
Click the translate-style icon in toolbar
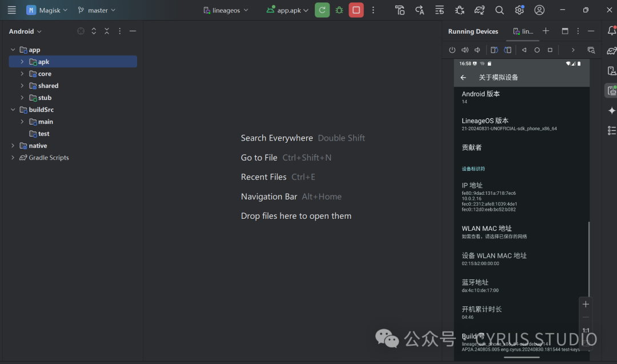(x=419, y=10)
